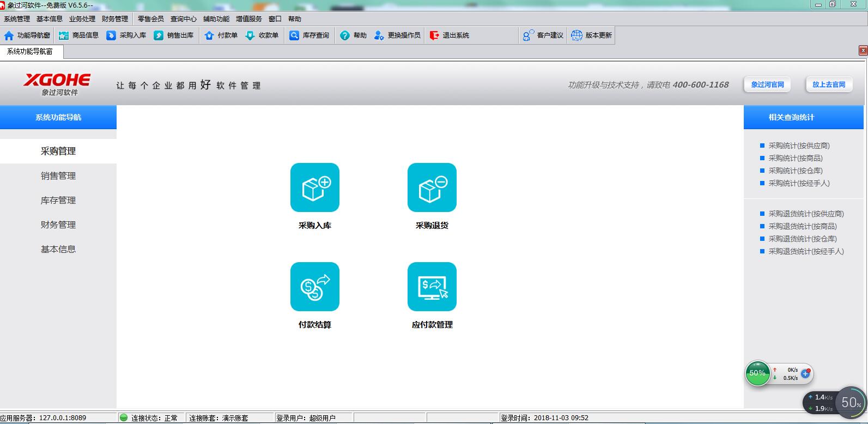Click the 系统功能导航 blue header

pyautogui.click(x=58, y=117)
